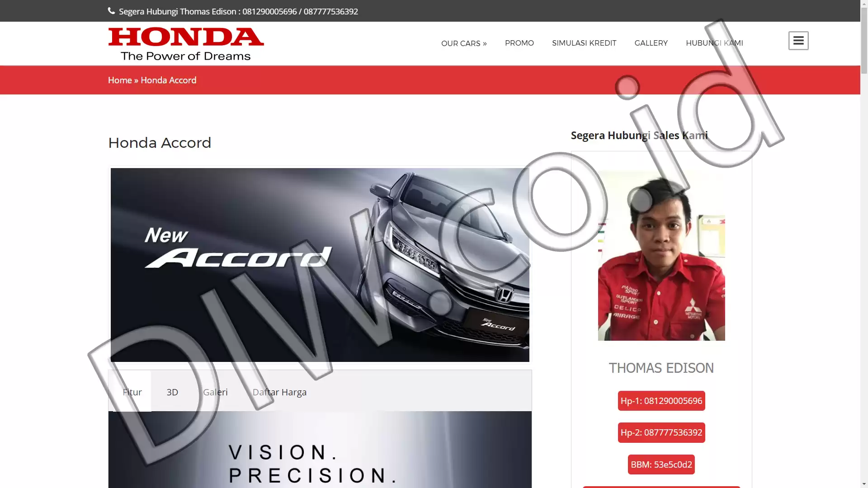Click Segera Hubungi Sales Kami heading

click(x=639, y=135)
